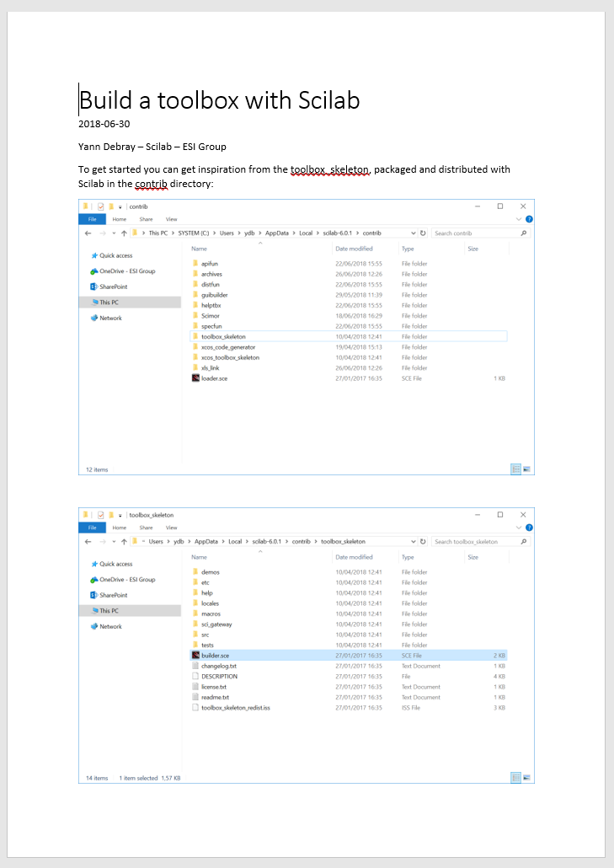Click the SharePoint icon in the toolbox_skeleton window
The width and height of the screenshot is (614, 868).
click(x=94, y=595)
